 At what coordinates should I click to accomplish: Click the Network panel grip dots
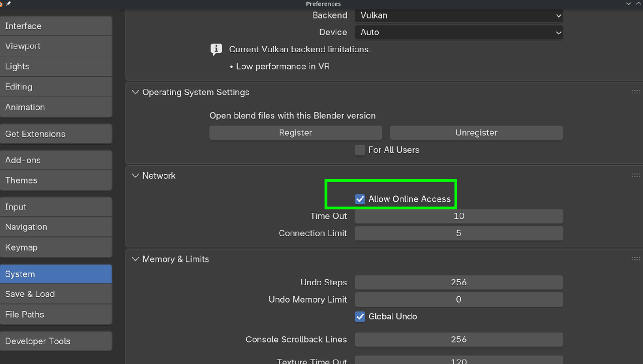636,175
